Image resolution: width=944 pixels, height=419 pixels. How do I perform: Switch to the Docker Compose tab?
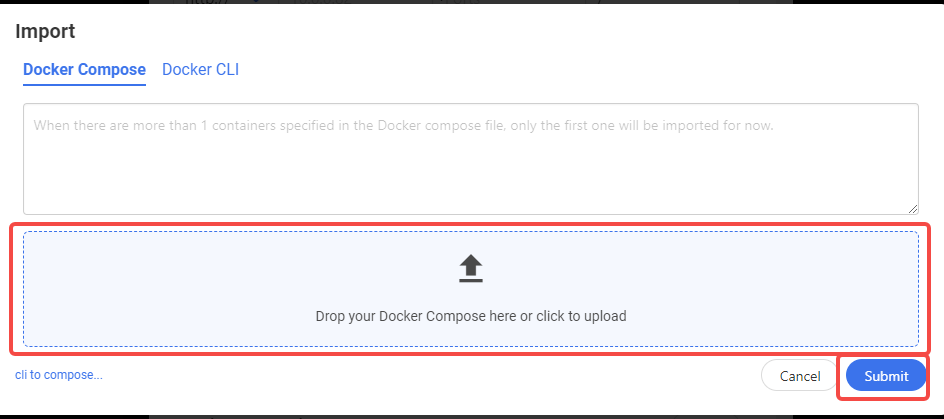pos(84,70)
